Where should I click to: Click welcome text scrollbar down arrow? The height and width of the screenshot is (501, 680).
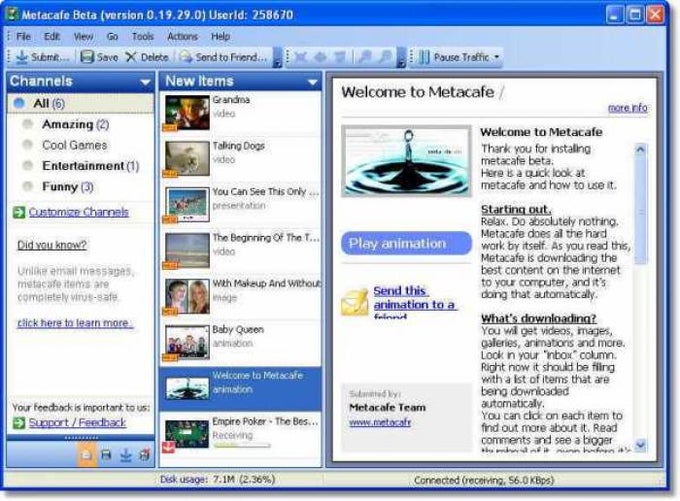(x=641, y=444)
